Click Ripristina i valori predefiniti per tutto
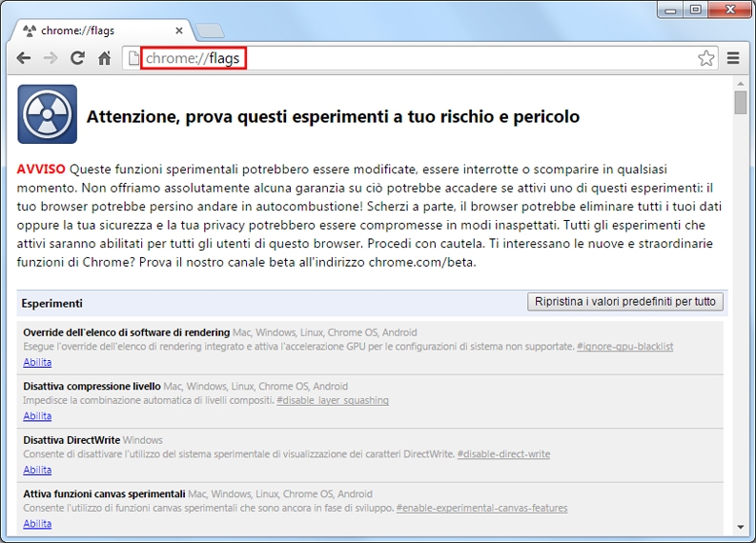The height and width of the screenshot is (543, 756). [x=625, y=302]
